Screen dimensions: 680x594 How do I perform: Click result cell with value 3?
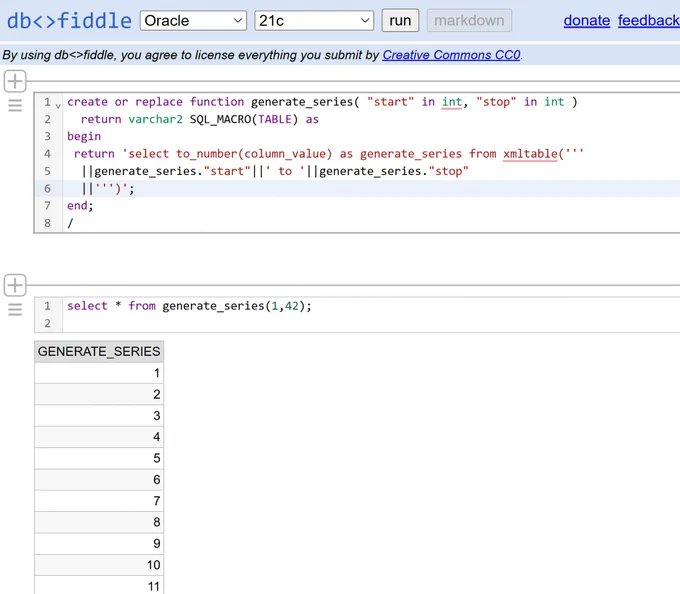pyautogui.click(x=99, y=415)
